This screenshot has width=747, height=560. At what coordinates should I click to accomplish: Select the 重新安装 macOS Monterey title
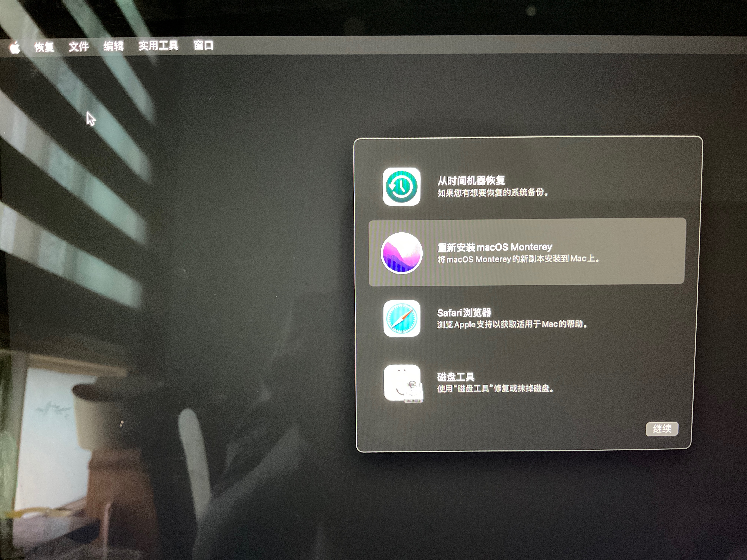(x=495, y=247)
